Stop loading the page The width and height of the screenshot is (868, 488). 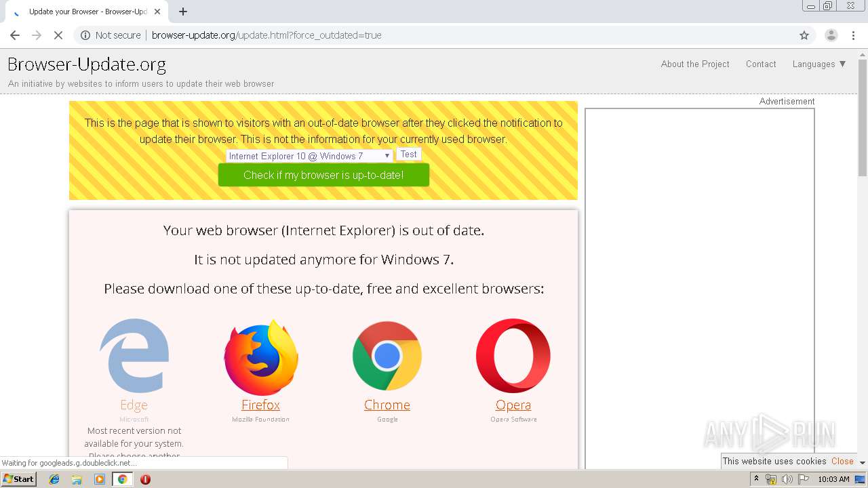click(x=58, y=35)
